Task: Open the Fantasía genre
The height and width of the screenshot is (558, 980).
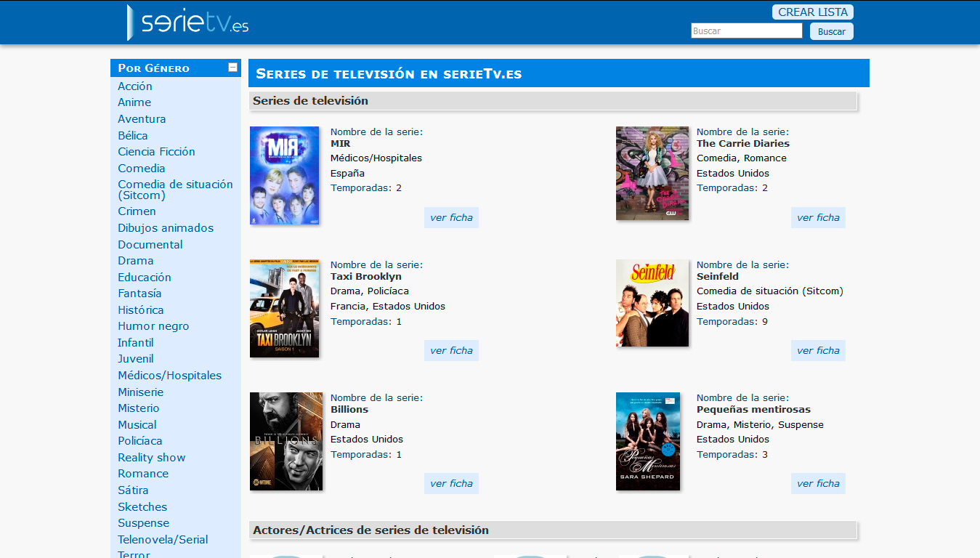Action: pos(139,294)
